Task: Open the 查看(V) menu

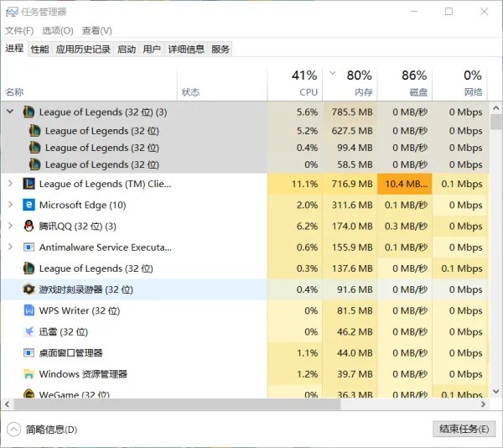Action: pos(97,31)
